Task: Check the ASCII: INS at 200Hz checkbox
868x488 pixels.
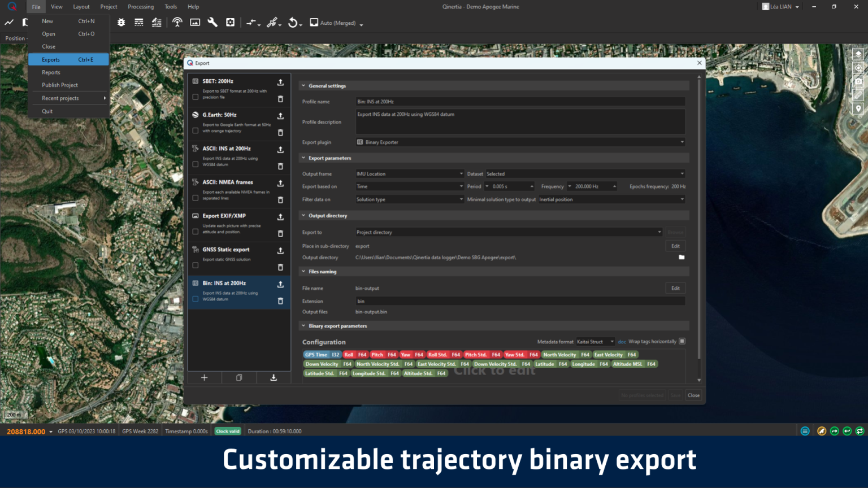Action: pyautogui.click(x=196, y=164)
